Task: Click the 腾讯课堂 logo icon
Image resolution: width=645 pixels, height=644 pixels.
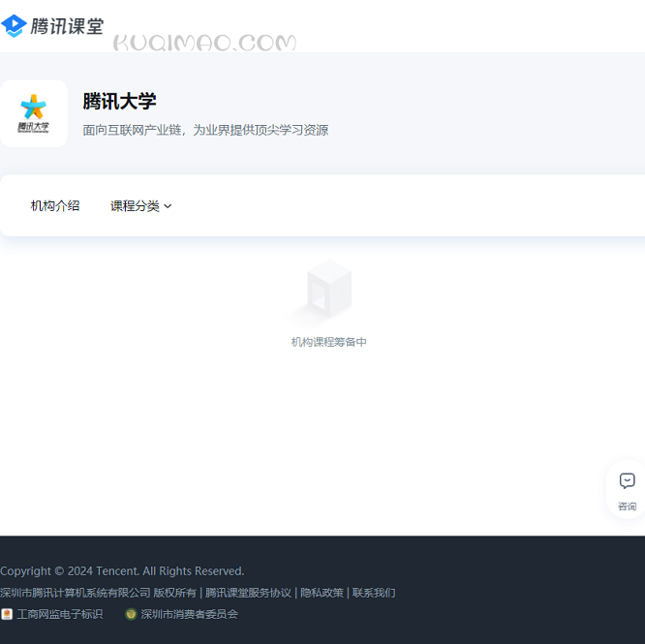Action: tap(14, 26)
